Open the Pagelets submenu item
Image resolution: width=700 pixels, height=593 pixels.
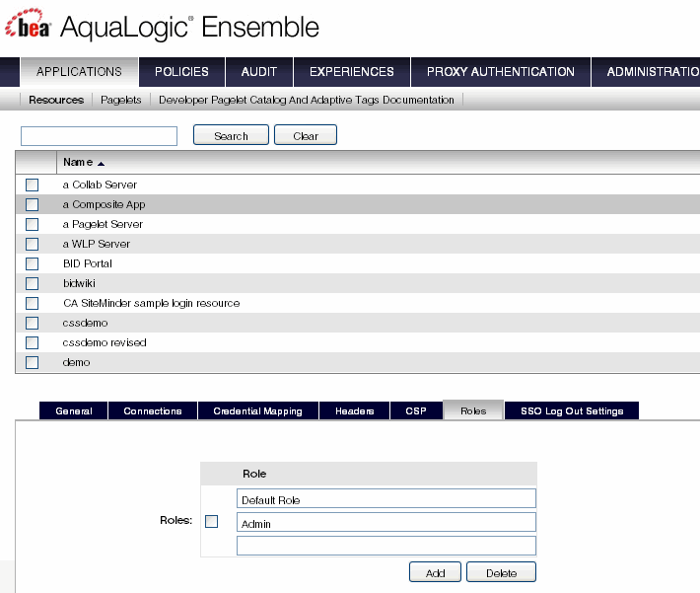coord(121,100)
